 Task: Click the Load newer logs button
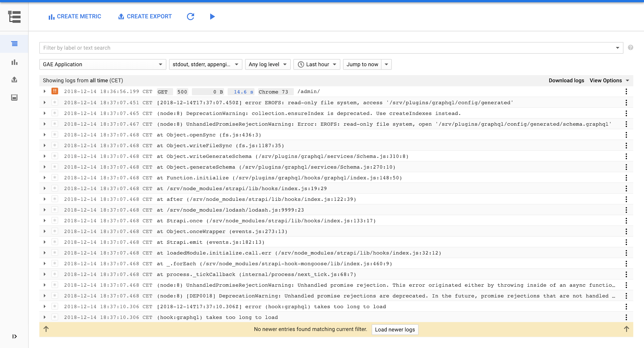coord(395,329)
